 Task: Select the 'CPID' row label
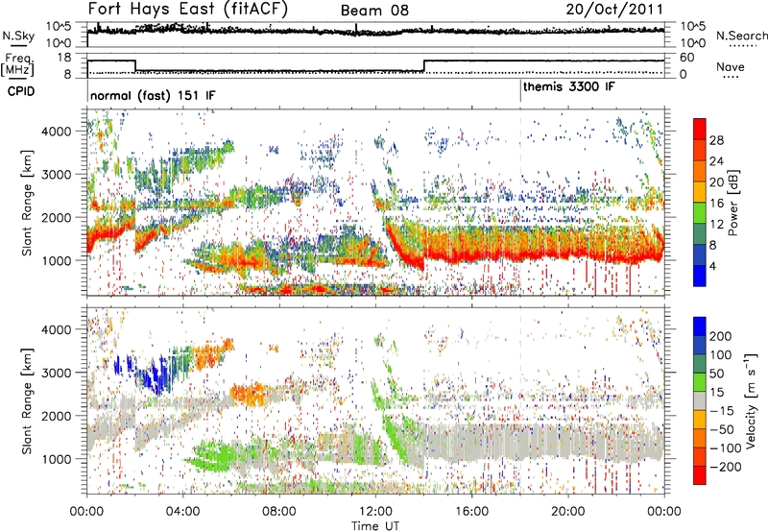coord(21,91)
